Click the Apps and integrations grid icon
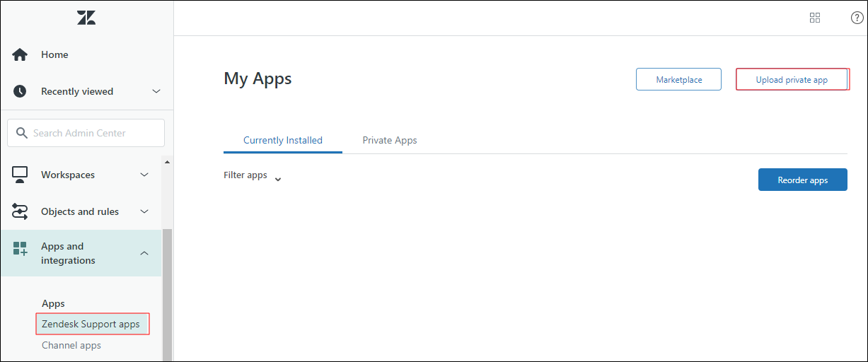The image size is (868, 362). point(20,249)
